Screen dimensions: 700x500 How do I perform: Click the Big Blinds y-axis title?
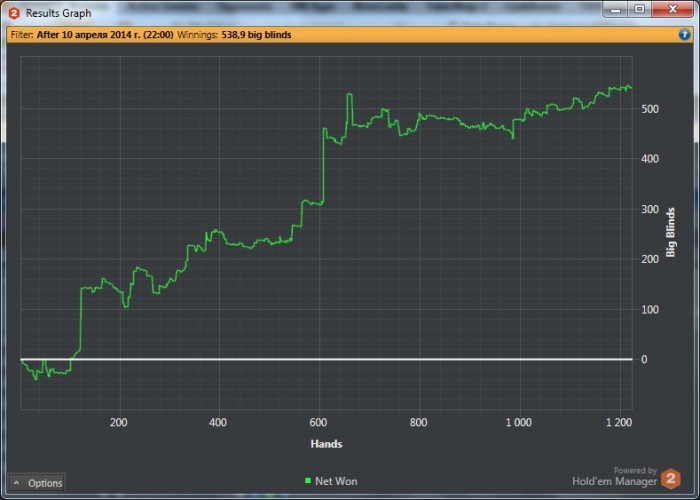tap(671, 232)
